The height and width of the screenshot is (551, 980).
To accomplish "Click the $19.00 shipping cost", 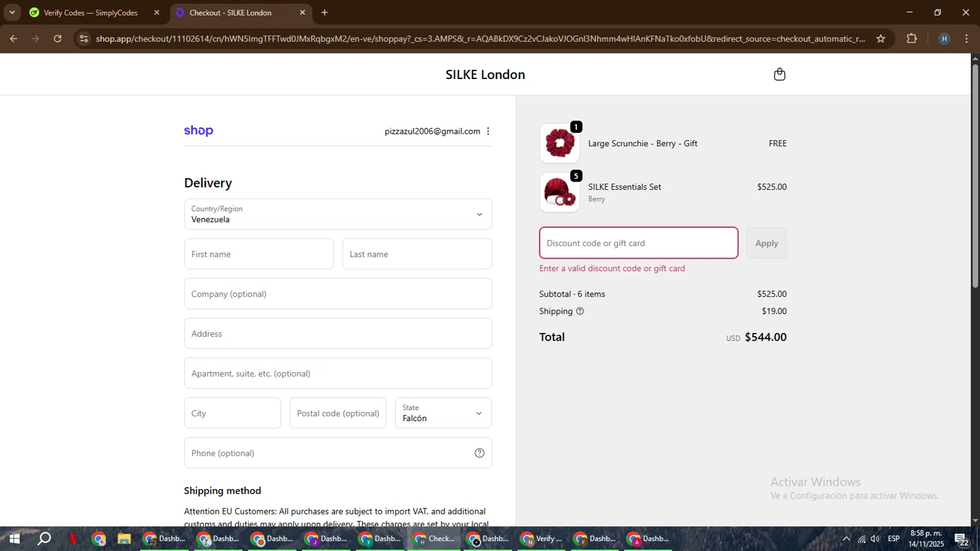I will coord(774,311).
